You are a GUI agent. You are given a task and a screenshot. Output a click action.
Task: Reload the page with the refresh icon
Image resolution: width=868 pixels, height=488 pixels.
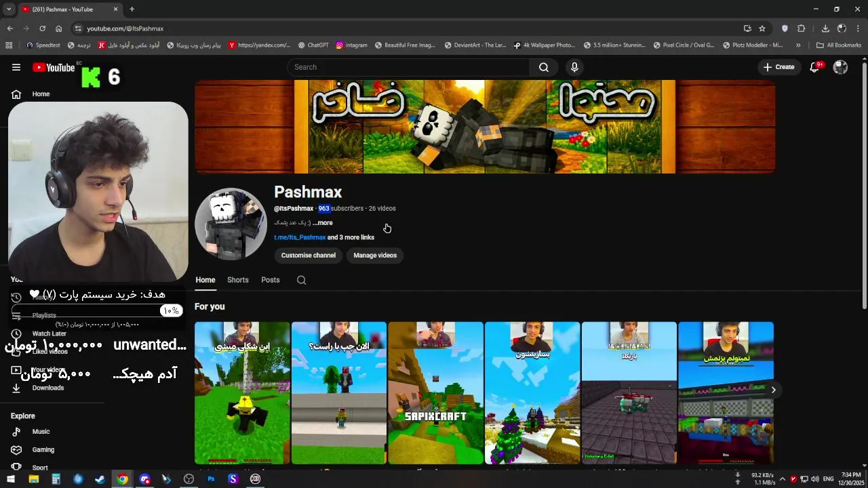[x=42, y=28]
